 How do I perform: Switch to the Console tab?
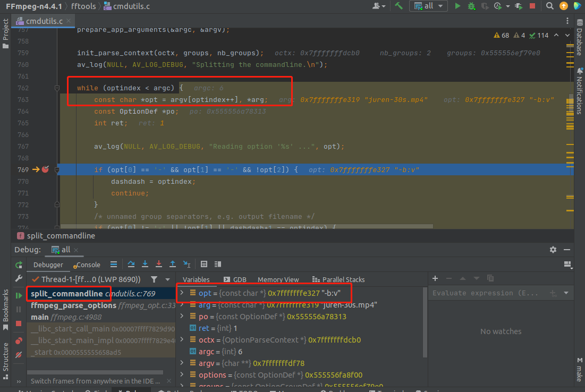pyautogui.click(x=88, y=265)
